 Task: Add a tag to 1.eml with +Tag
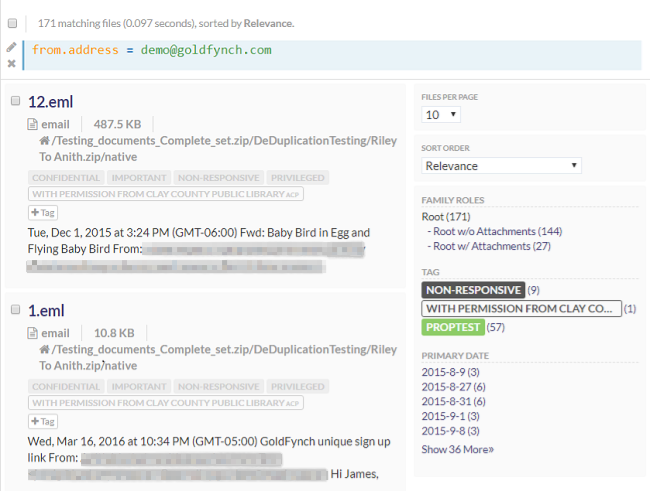coord(43,421)
